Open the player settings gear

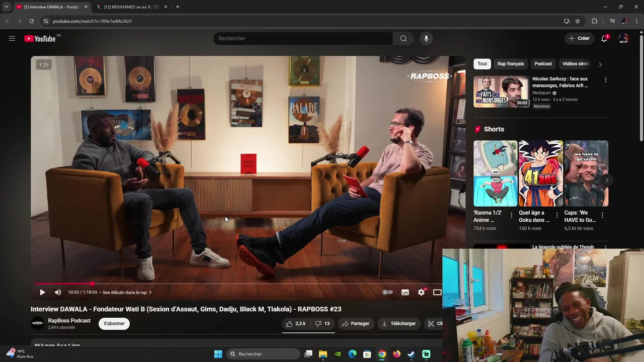pyautogui.click(x=422, y=292)
